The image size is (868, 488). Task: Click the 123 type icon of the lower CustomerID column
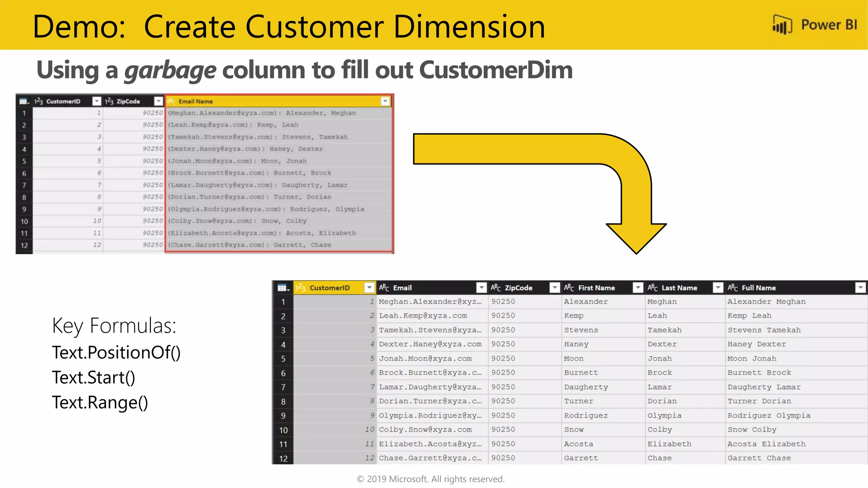(300, 288)
